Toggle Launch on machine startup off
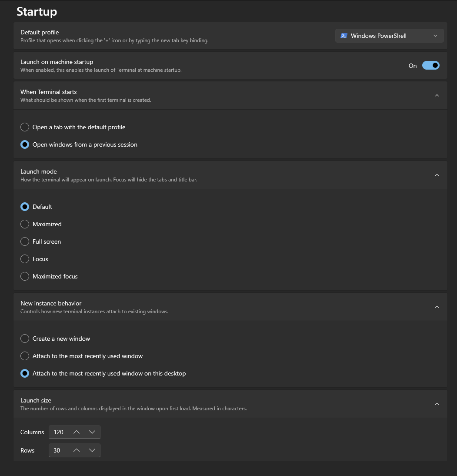 point(430,66)
